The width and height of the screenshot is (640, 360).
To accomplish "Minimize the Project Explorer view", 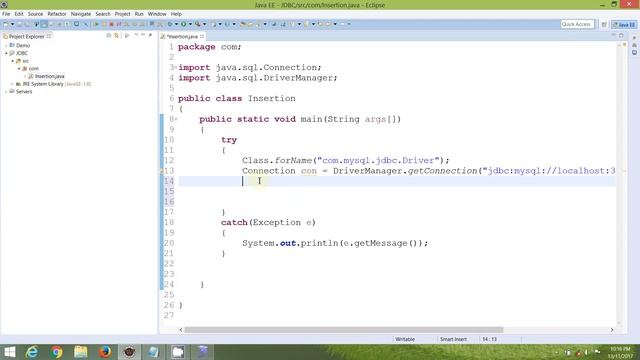I will tap(143, 36).
